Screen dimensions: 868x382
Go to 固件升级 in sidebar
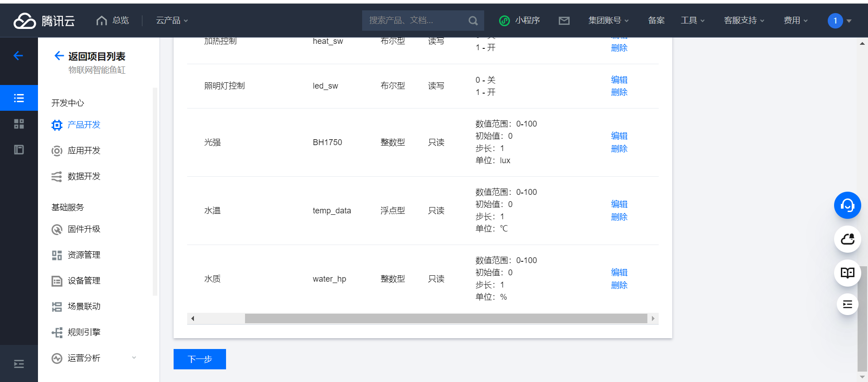tap(84, 229)
